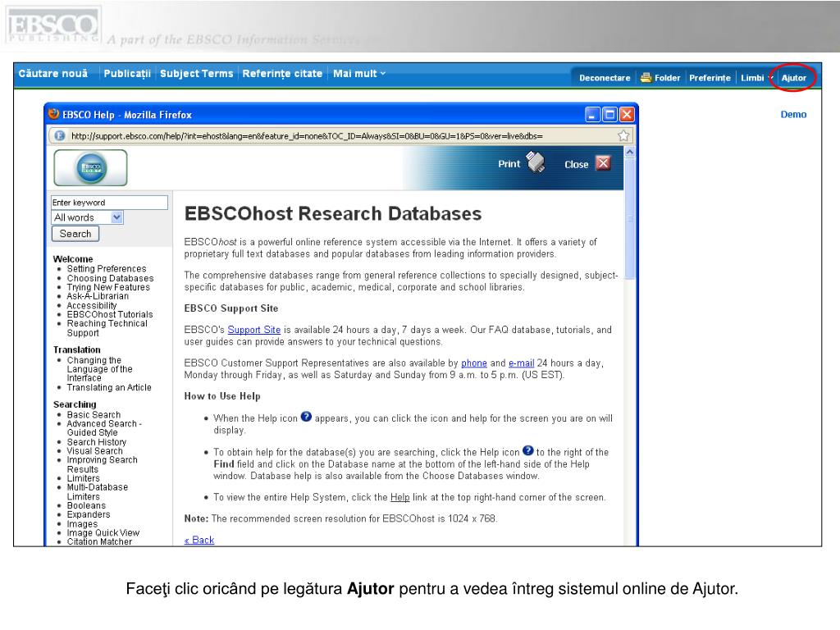Click the Searching section heading
This screenshot has height=630, width=840.
point(75,404)
